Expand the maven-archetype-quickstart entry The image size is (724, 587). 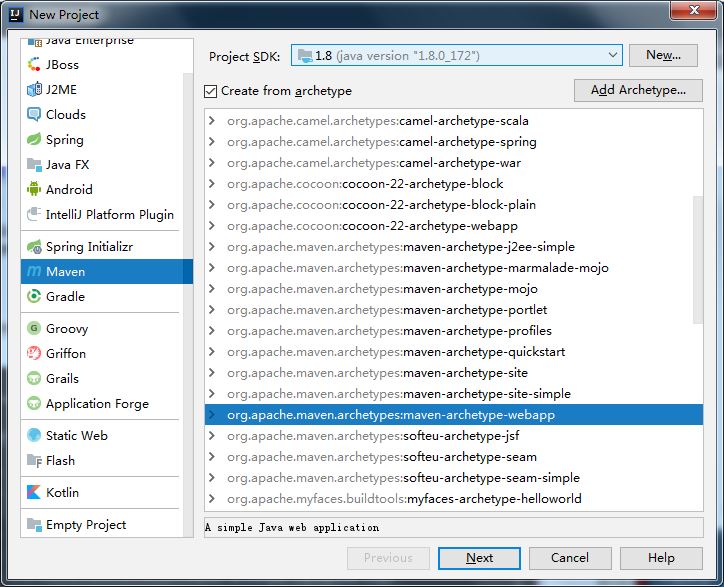211,352
